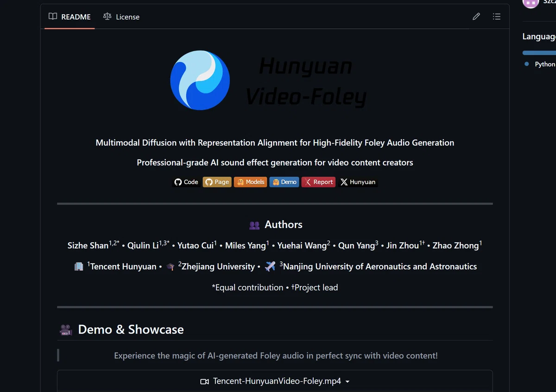Click the movie camera emoji beside Demo

coord(66,330)
